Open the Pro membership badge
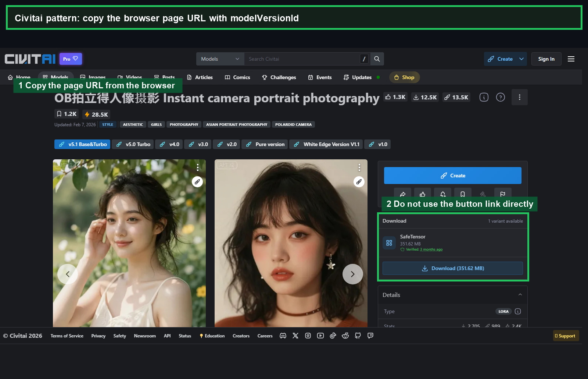This screenshot has height=379, width=588. (x=71, y=59)
